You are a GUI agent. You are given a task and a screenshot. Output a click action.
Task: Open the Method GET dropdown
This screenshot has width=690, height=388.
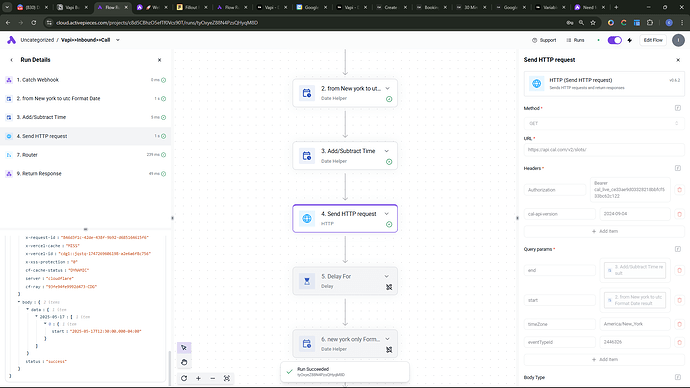coord(604,124)
